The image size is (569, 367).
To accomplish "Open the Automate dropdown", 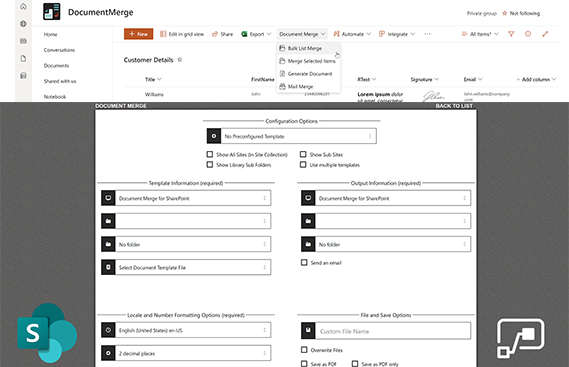I will coord(352,34).
